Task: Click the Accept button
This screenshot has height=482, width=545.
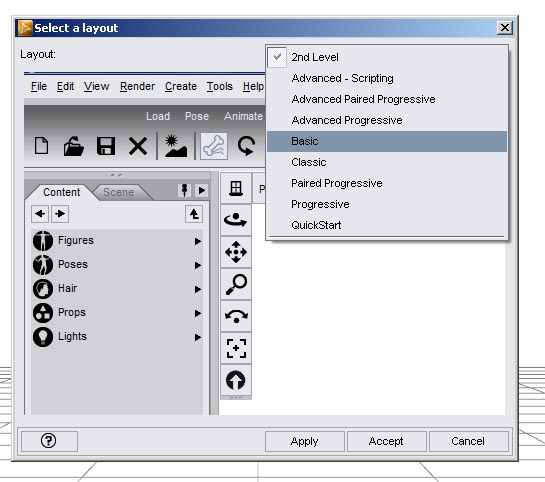Action: point(387,441)
